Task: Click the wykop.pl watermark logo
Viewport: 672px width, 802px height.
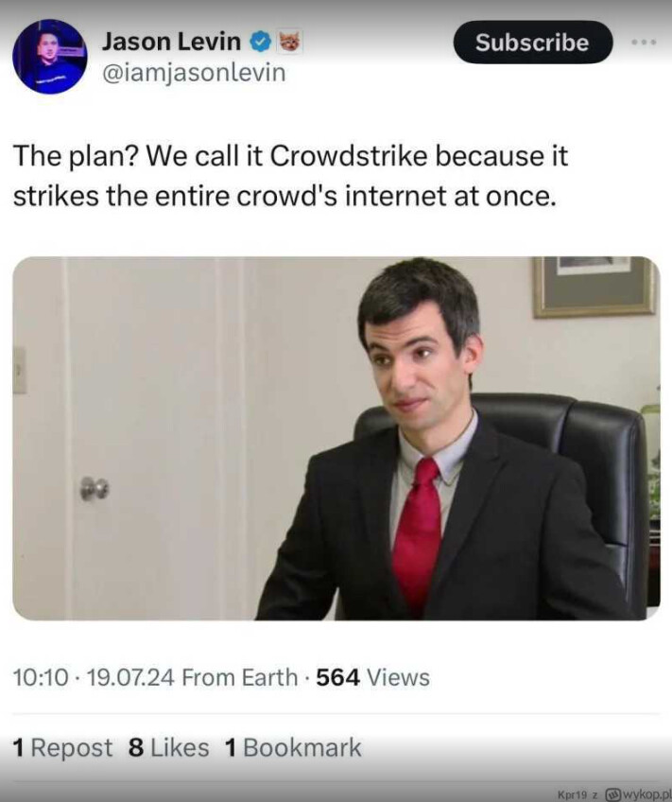Action: 638,794
